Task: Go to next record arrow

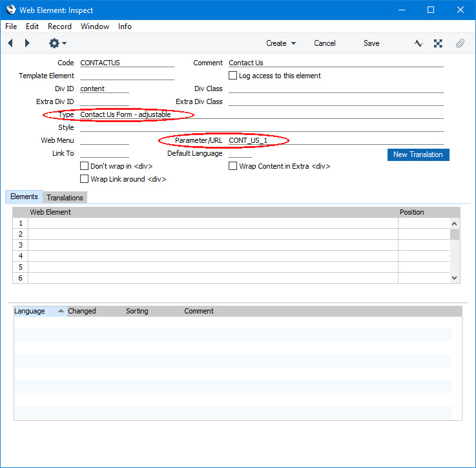Action: point(27,43)
